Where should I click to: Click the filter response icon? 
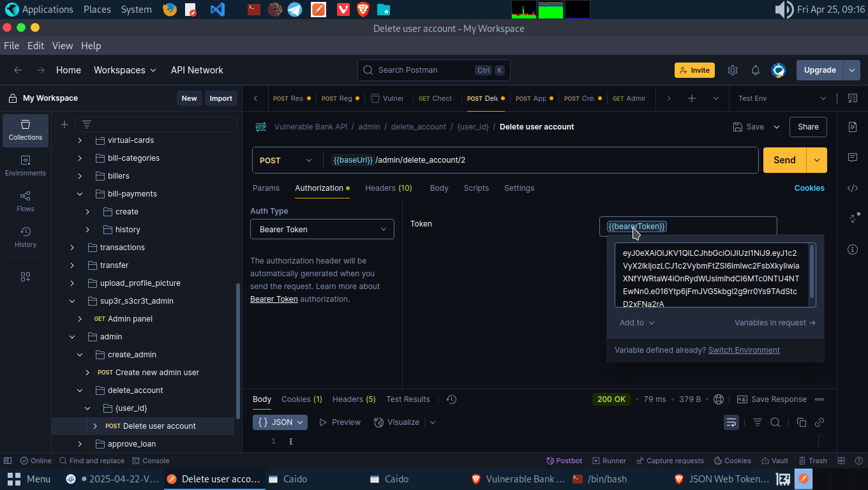[x=758, y=422]
